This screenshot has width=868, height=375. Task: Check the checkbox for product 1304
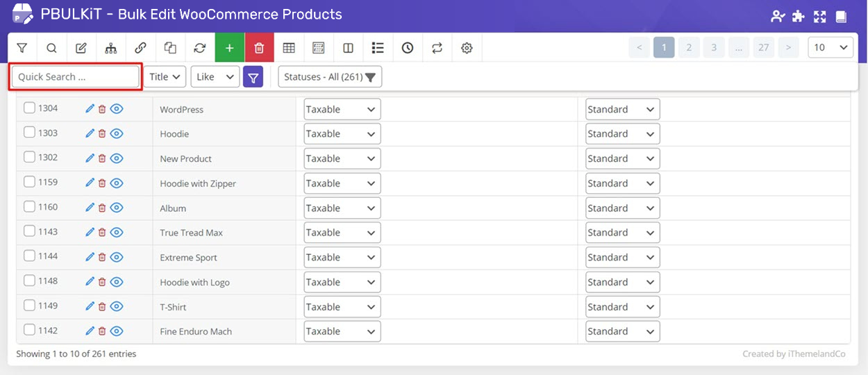[29, 108]
